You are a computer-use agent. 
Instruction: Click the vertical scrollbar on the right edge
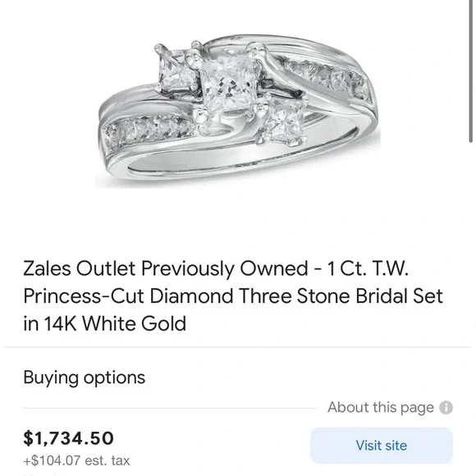pos(470,71)
